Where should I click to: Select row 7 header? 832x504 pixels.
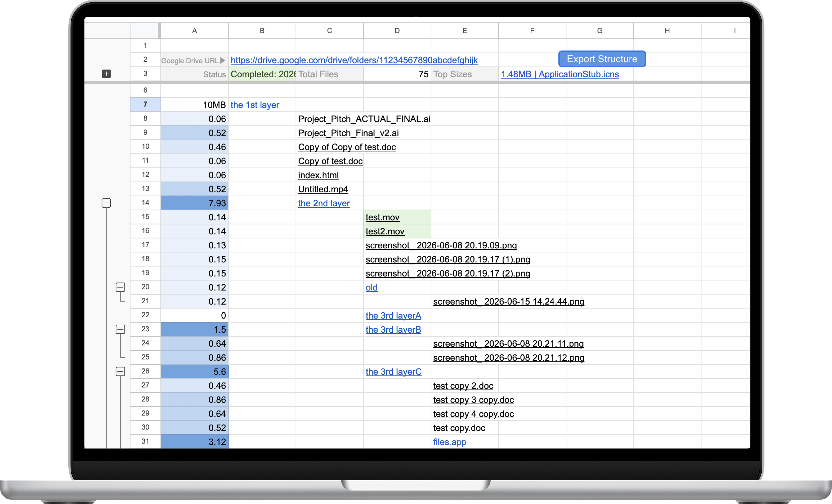point(145,105)
